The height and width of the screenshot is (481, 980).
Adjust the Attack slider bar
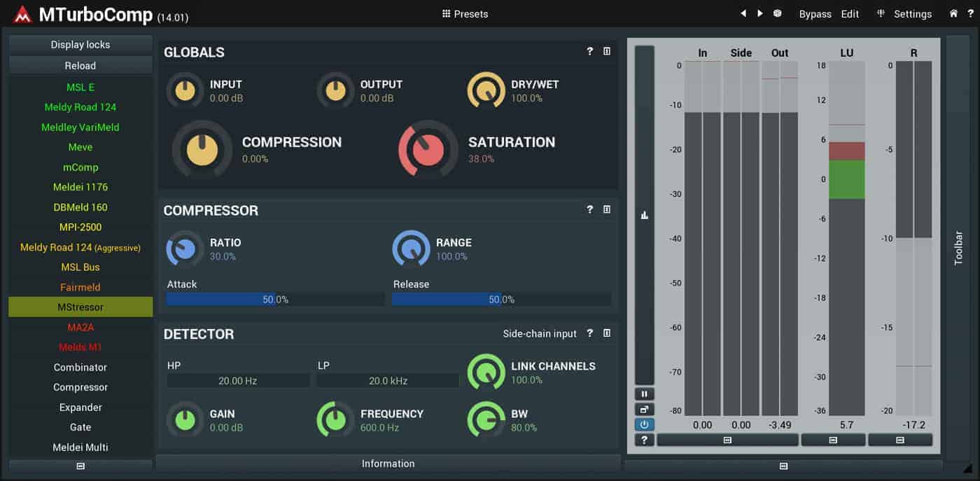coord(276,300)
